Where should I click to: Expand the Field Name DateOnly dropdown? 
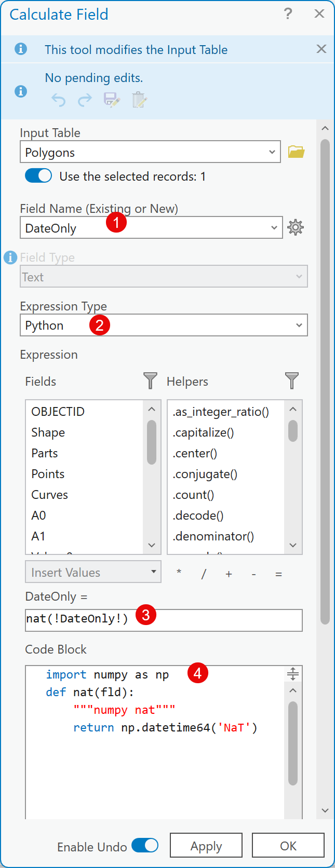click(x=274, y=228)
